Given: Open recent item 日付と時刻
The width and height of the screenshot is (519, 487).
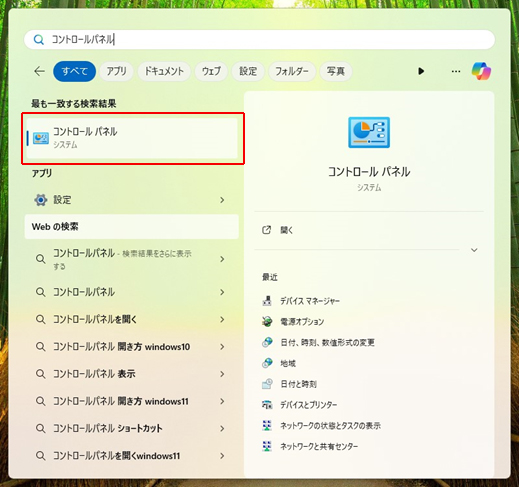Looking at the screenshot, I should (x=298, y=384).
